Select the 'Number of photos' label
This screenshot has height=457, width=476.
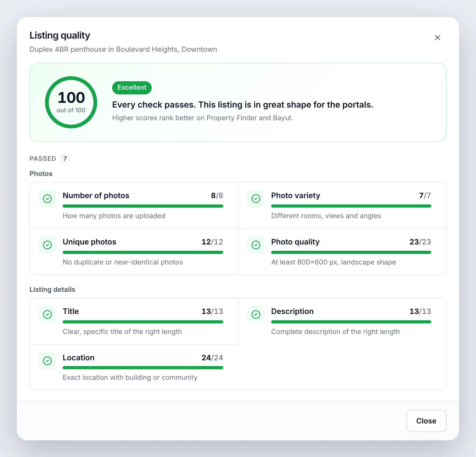point(96,196)
